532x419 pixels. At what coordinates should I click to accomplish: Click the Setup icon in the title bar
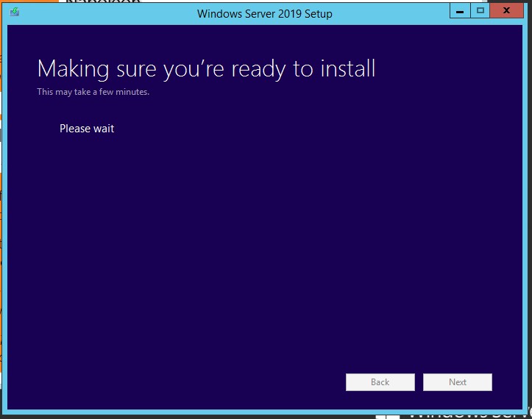pos(15,12)
